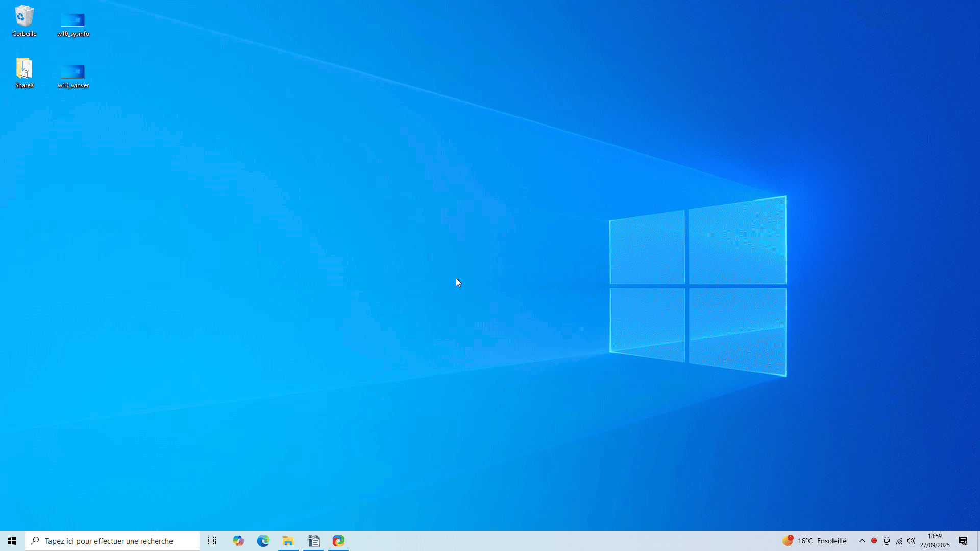Open File Explorer from the taskbar

(288, 541)
